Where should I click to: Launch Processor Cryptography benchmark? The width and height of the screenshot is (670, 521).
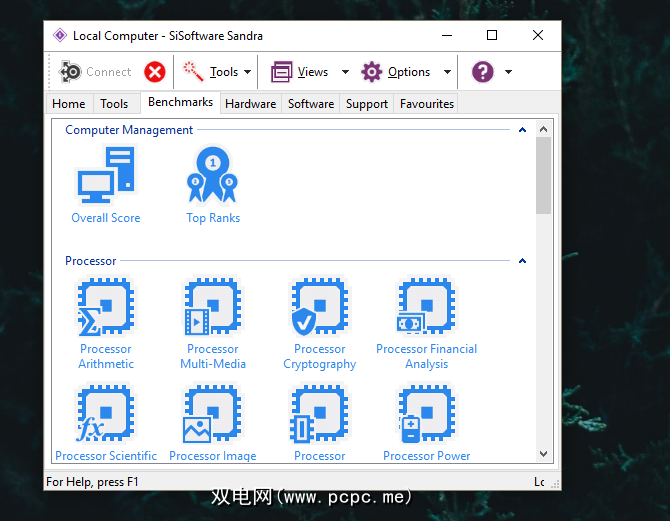[x=320, y=324]
